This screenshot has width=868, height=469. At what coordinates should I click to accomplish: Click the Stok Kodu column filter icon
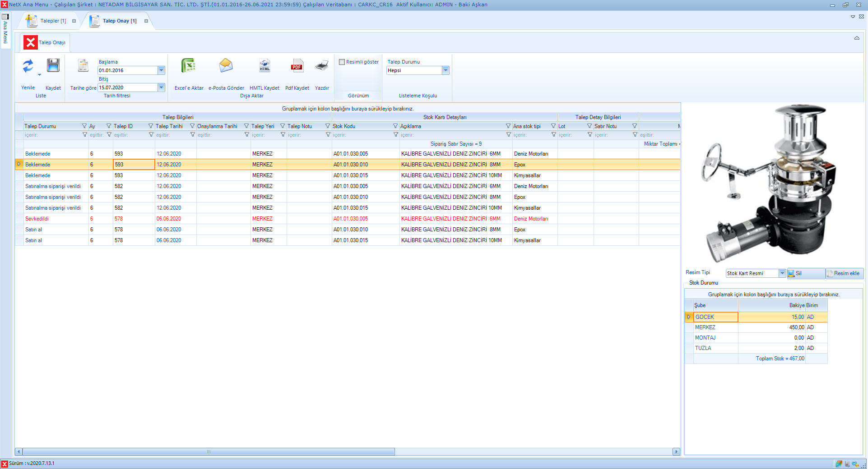395,126
